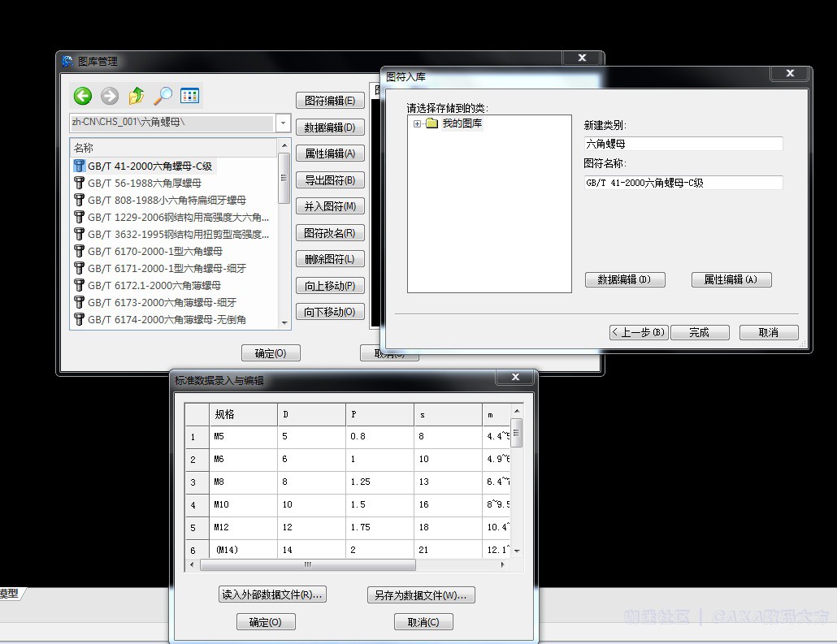The width and height of the screenshot is (837, 644).
Task: Click the gray forward arrow icon
Action: pos(110,96)
